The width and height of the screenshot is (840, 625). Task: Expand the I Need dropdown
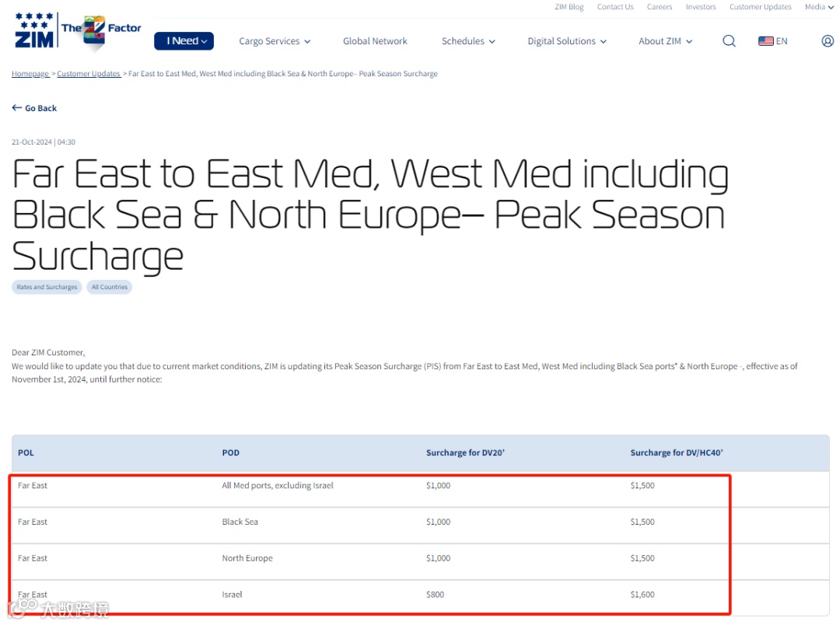[x=184, y=41]
